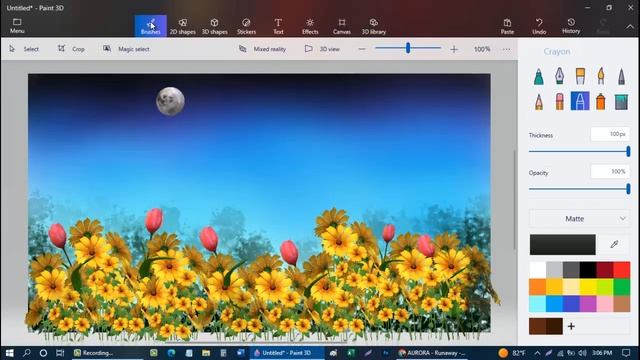The width and height of the screenshot is (640, 360).
Task: Choose the Watercolor brush tool
Action: [x=601, y=76]
